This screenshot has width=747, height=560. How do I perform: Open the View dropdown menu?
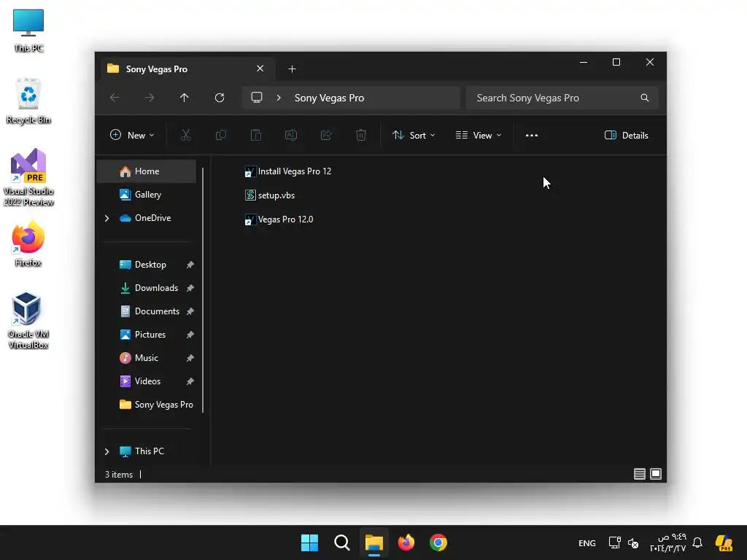coord(479,135)
